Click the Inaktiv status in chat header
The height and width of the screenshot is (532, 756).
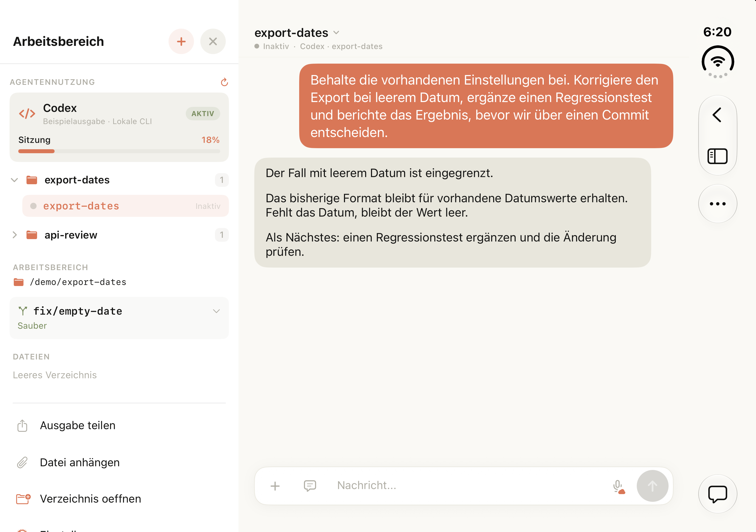point(276,46)
